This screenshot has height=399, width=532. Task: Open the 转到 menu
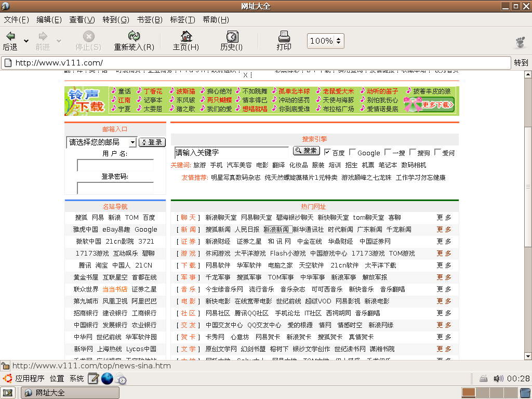coord(116,20)
